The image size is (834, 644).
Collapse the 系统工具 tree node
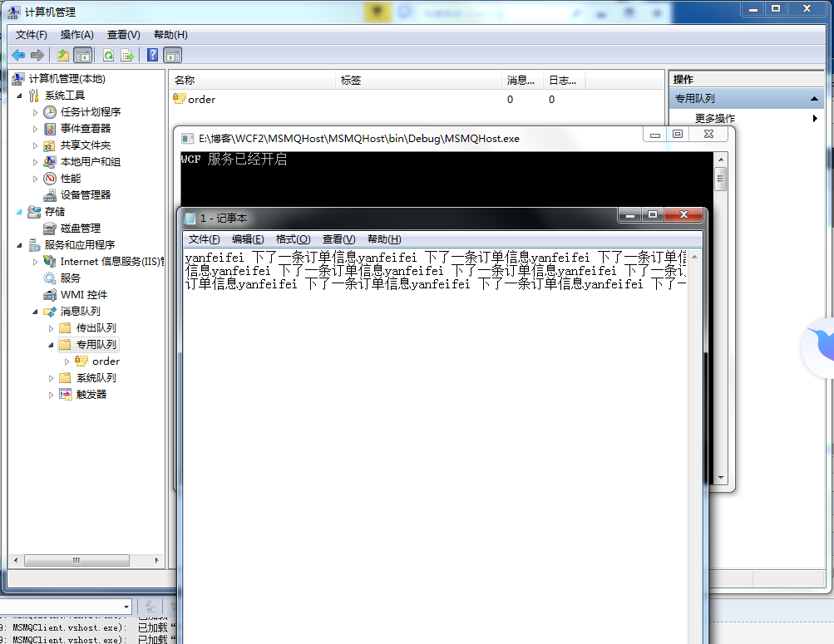click(20, 96)
